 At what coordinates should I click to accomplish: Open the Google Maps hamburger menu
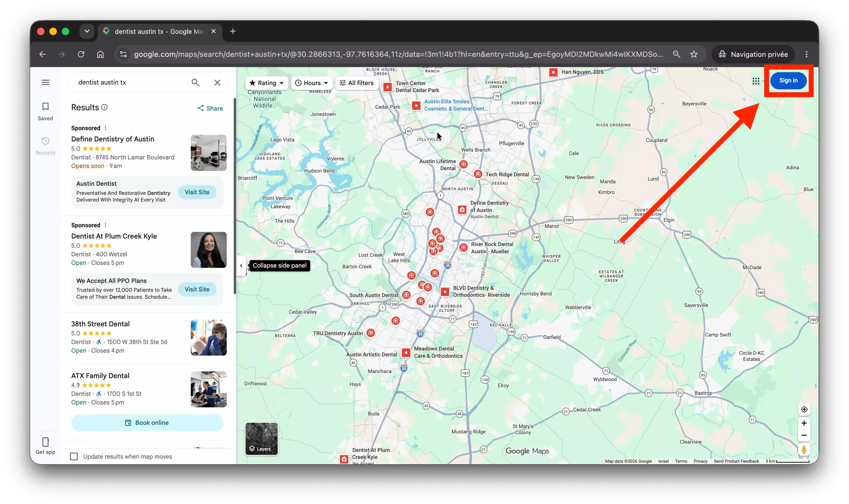46,82
